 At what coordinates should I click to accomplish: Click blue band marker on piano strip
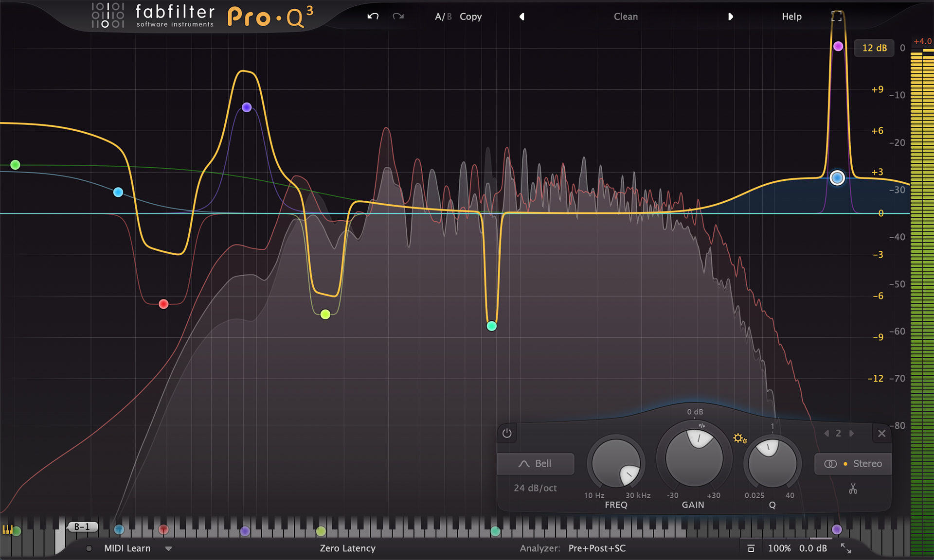pyautogui.click(x=119, y=530)
